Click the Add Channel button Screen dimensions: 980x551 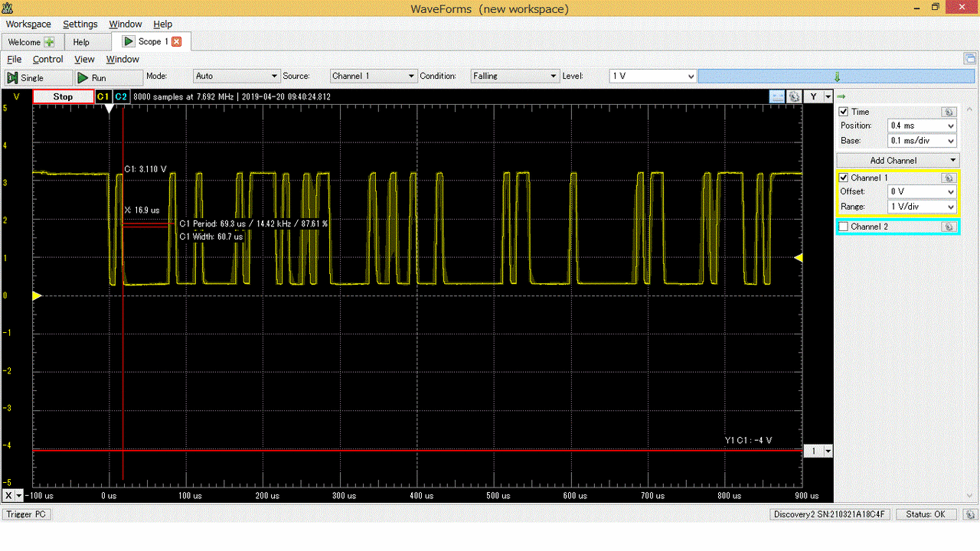point(897,160)
